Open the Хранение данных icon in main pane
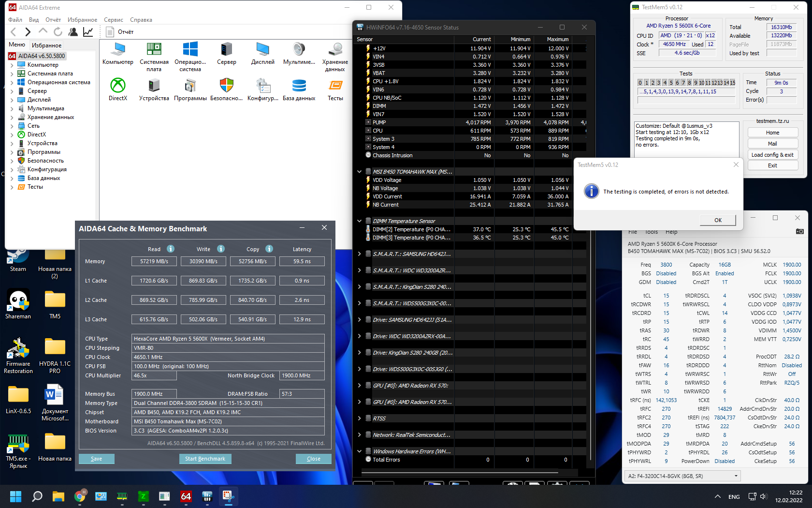Image resolution: width=812 pixels, height=508 pixels. [335, 57]
